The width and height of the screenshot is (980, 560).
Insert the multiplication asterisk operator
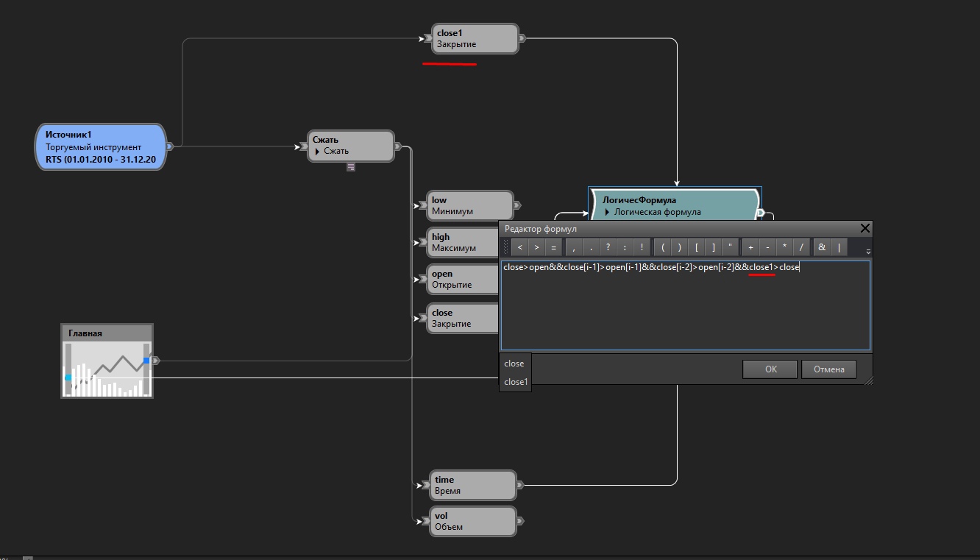pos(785,247)
